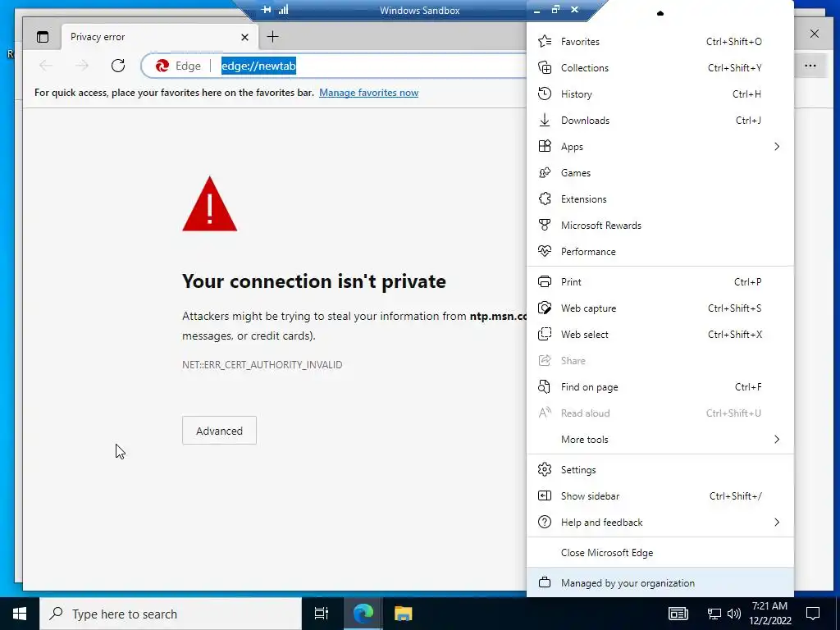This screenshot has height=630, width=840.
Task: Click the Microsoft Edge taskbar icon
Action: (x=363, y=614)
